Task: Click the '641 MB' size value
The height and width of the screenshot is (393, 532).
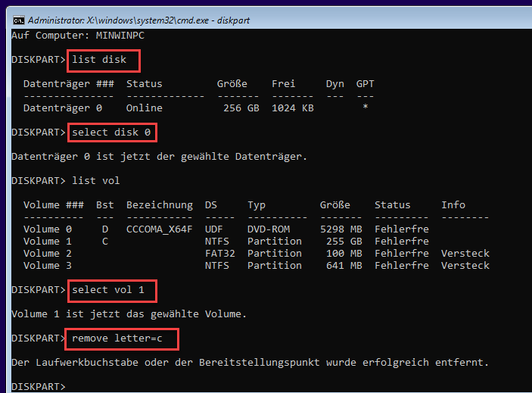Action: [x=344, y=266]
